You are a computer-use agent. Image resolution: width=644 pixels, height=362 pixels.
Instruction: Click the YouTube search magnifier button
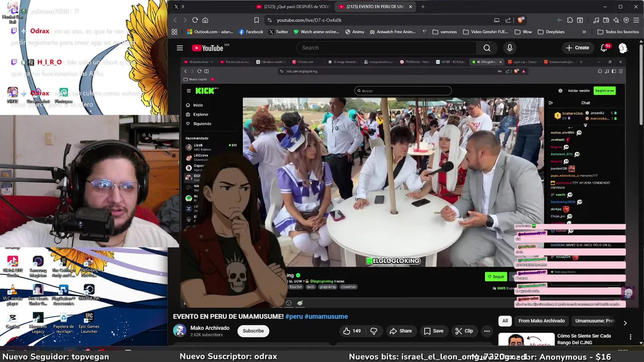point(487,48)
